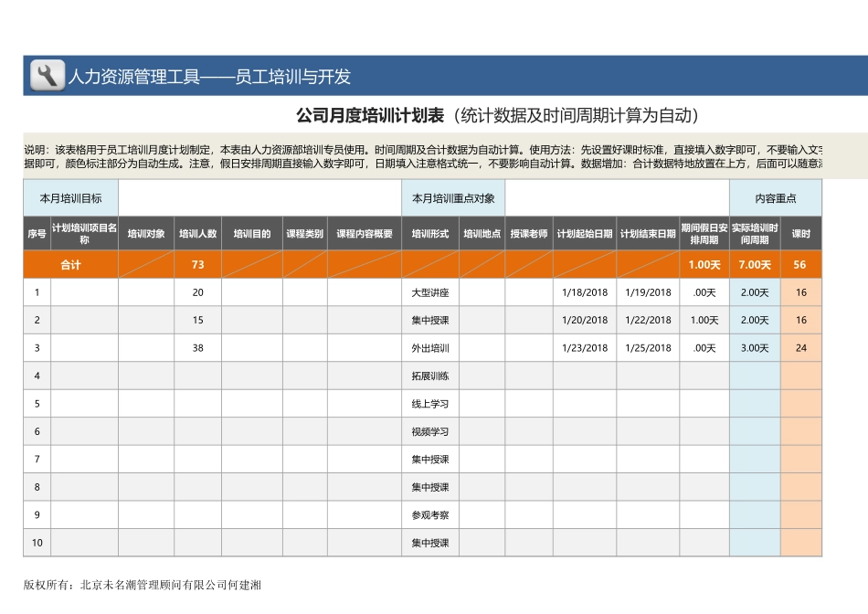The image size is (868, 614).
Task: Click the empty field next to 本月培训重点对象
Action: tap(618, 198)
